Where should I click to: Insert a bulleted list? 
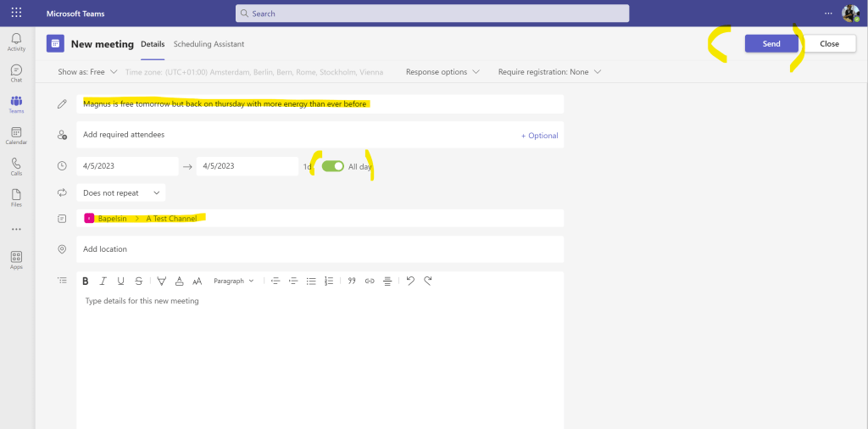[x=311, y=281]
